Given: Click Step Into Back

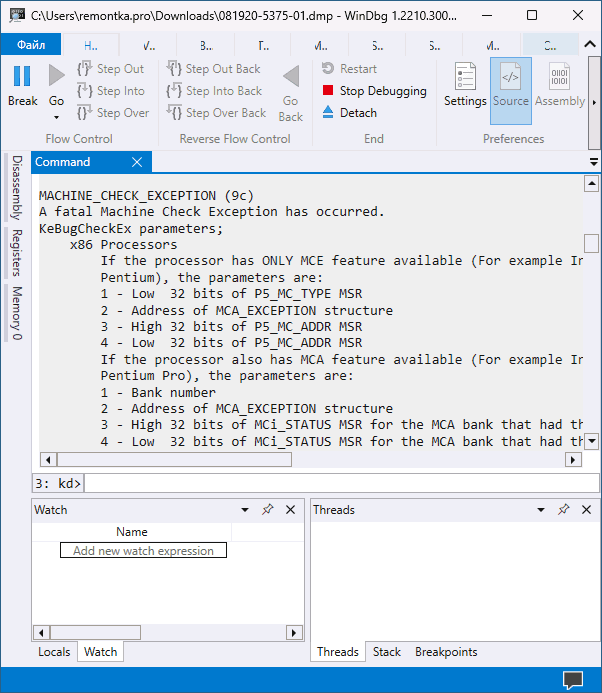Looking at the screenshot, I should (214, 91).
